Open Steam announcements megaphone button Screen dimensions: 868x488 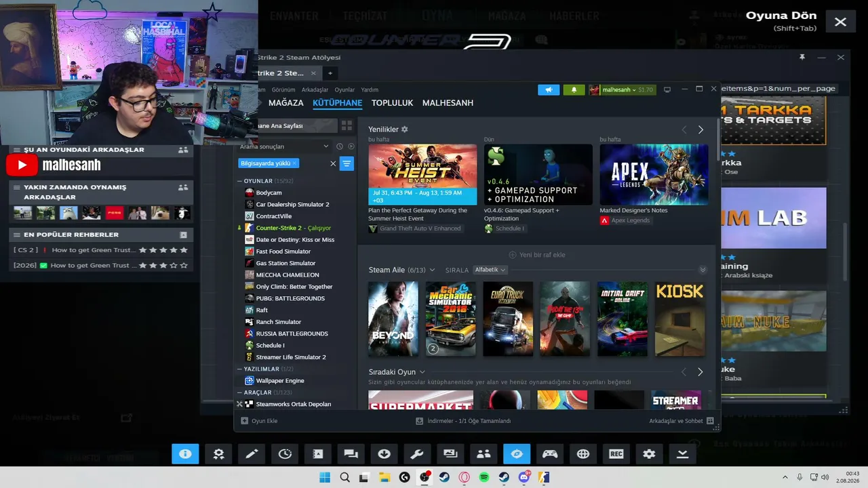549,89
